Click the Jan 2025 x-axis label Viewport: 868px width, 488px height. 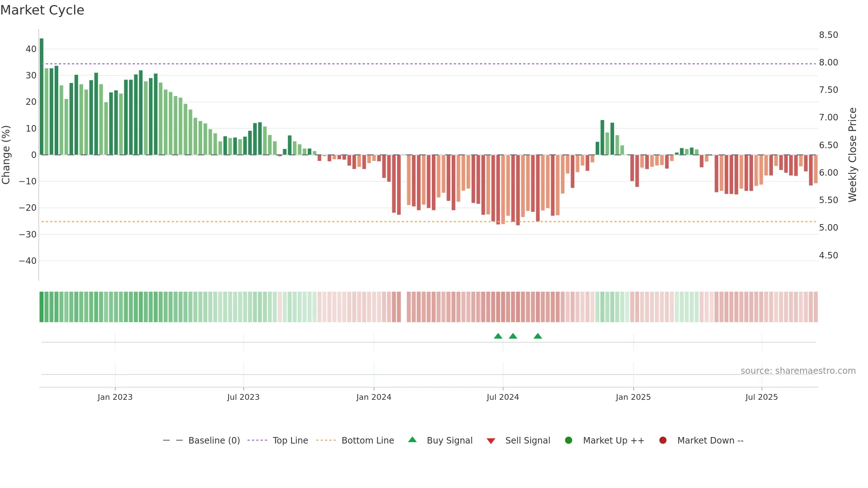point(633,397)
